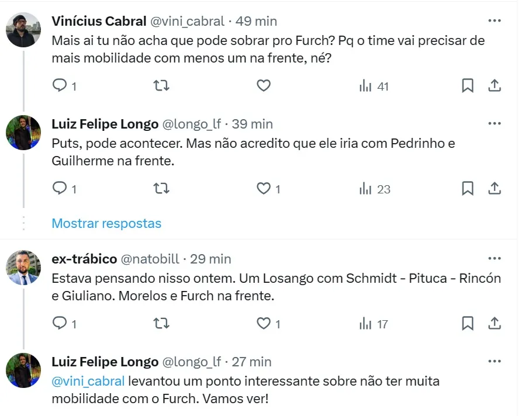Reply to Vinícius Cabral's tweet
The height and width of the screenshot is (416, 532).
click(60, 86)
